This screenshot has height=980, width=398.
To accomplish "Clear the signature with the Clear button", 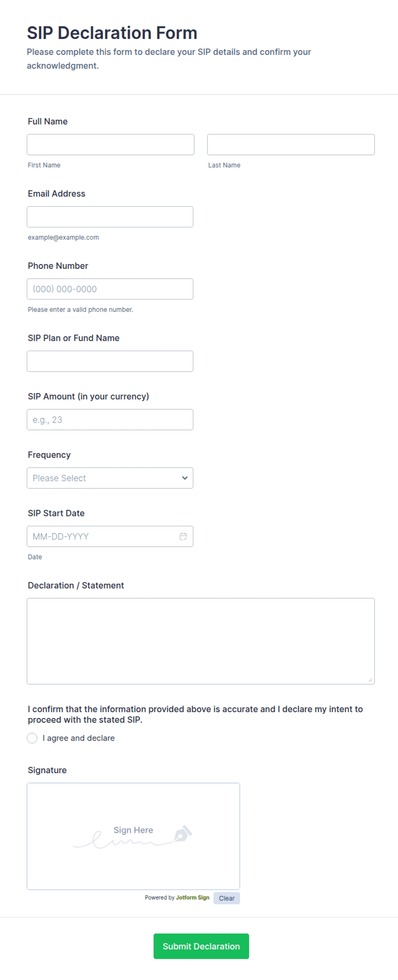I will [x=227, y=898].
